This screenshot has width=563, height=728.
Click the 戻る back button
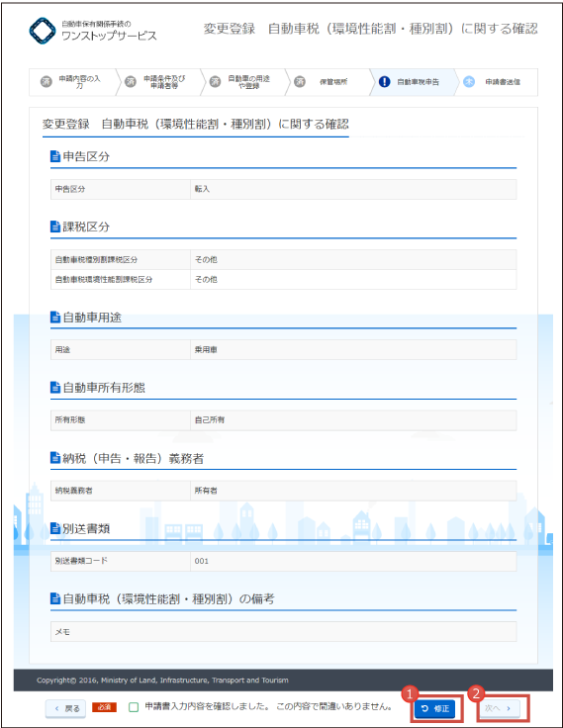[65, 708]
